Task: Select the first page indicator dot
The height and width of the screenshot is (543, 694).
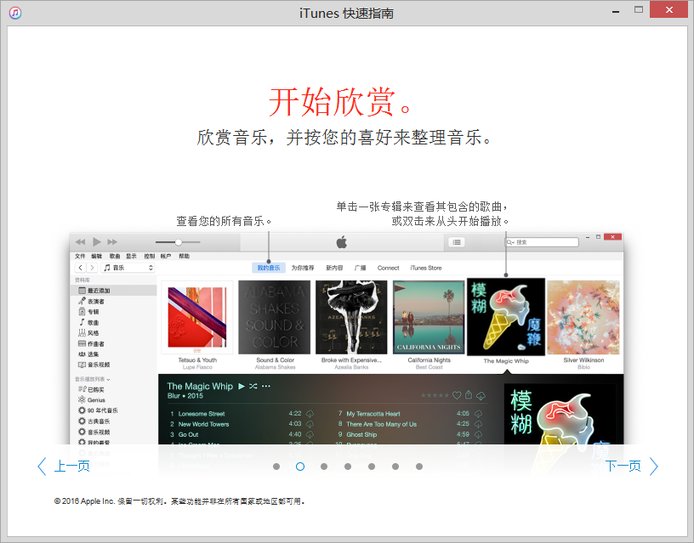Action: (276, 466)
